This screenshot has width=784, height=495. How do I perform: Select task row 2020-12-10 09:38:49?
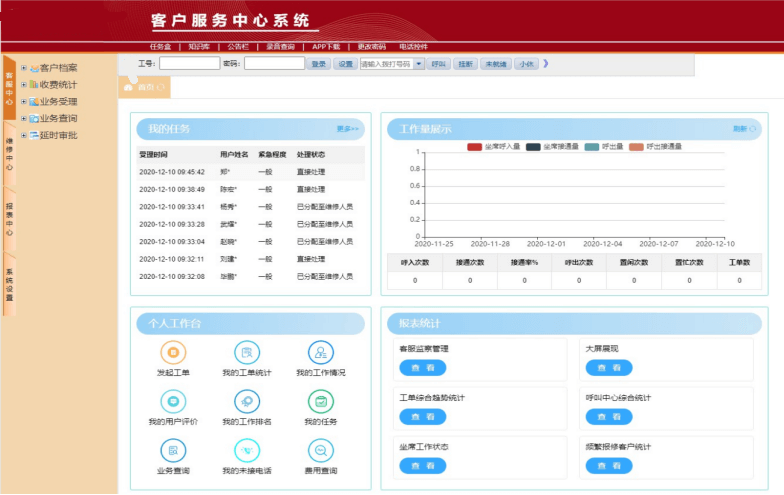pos(250,190)
